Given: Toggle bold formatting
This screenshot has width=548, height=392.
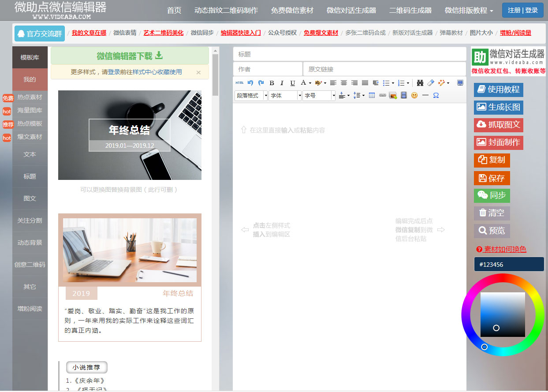Looking at the screenshot, I should coord(272,83).
